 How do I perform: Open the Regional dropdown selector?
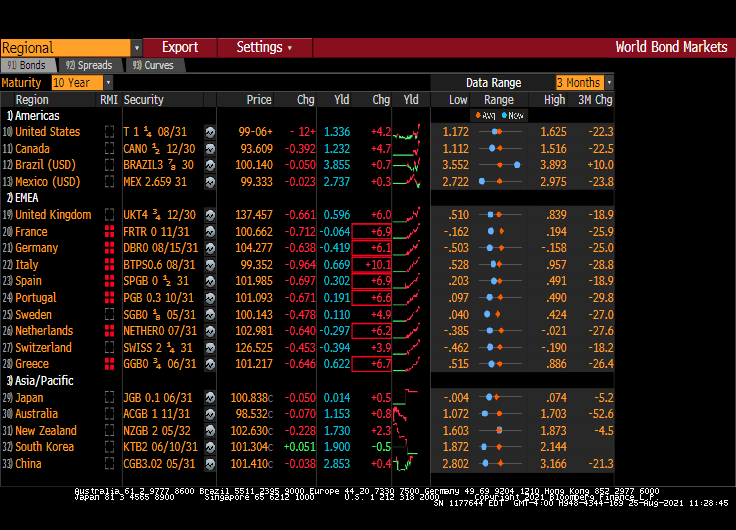coord(71,48)
